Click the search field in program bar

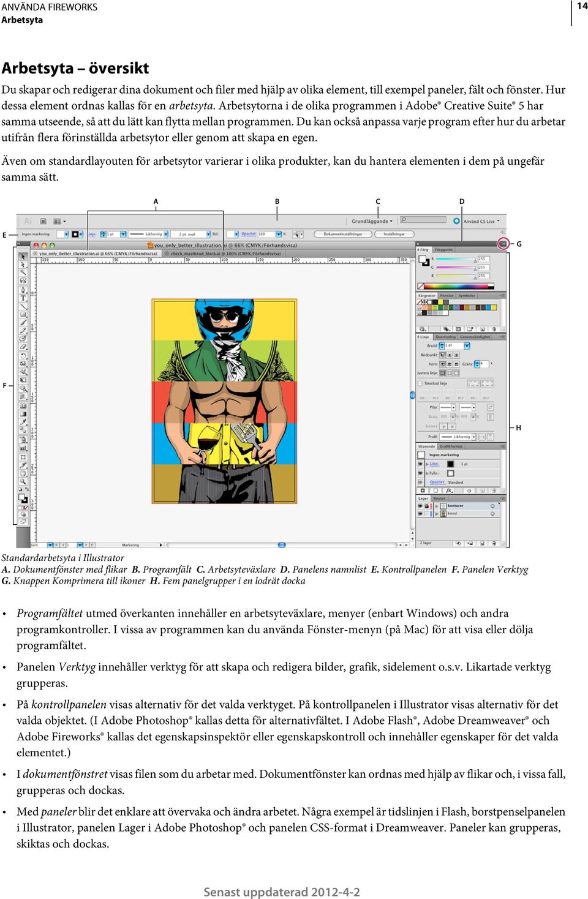(423, 219)
